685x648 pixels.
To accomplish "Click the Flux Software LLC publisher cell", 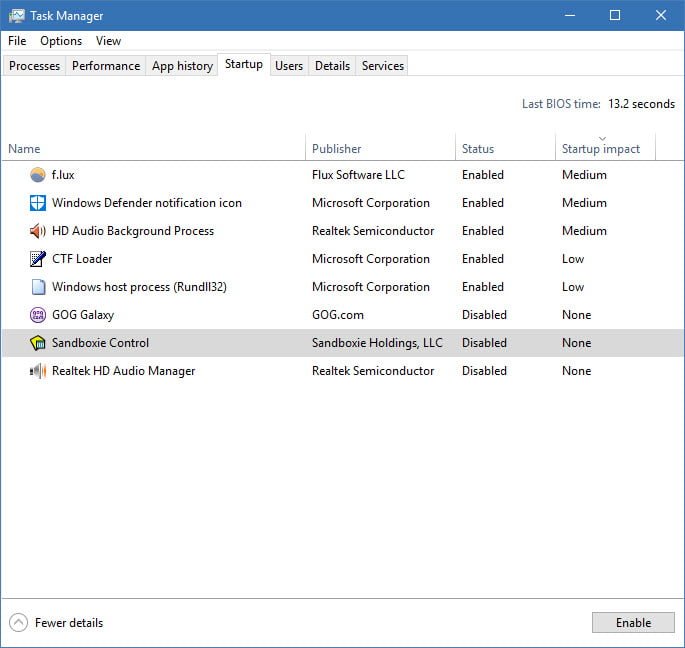I will (x=358, y=175).
